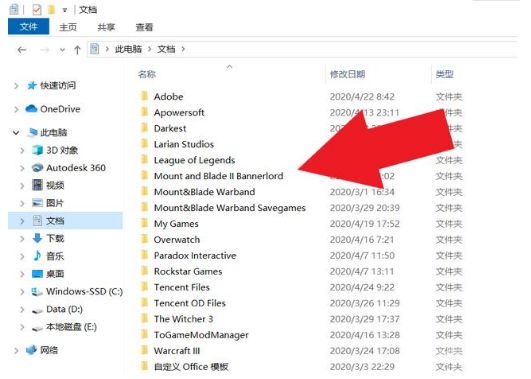Switch to the 查看 ribbon tab

pyautogui.click(x=144, y=27)
